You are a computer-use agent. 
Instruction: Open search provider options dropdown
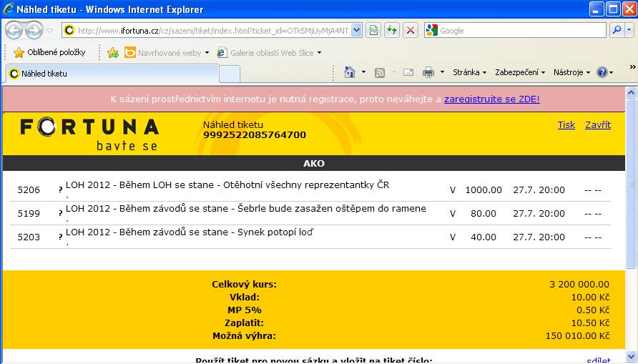pos(629,31)
